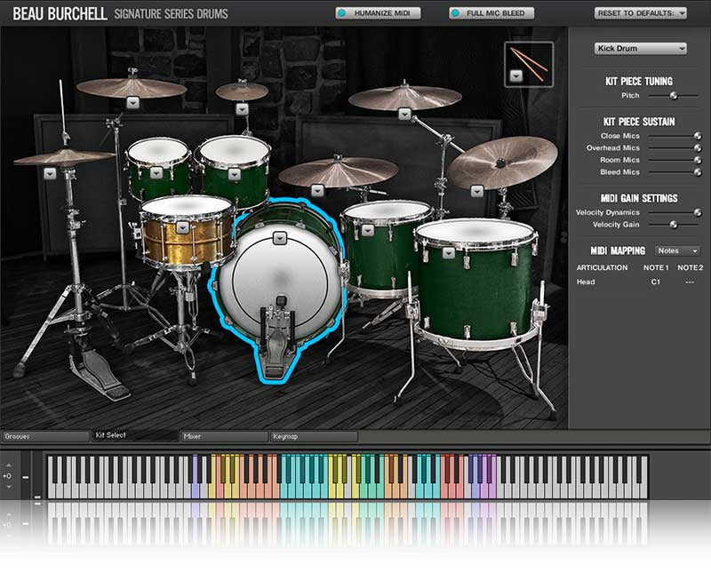
Task: Open the Mixer tab
Action: pos(225,436)
